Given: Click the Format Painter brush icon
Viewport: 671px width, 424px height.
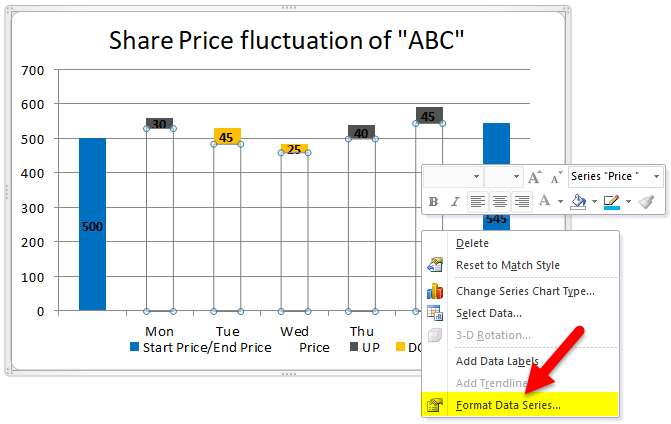Looking at the screenshot, I should [646, 201].
